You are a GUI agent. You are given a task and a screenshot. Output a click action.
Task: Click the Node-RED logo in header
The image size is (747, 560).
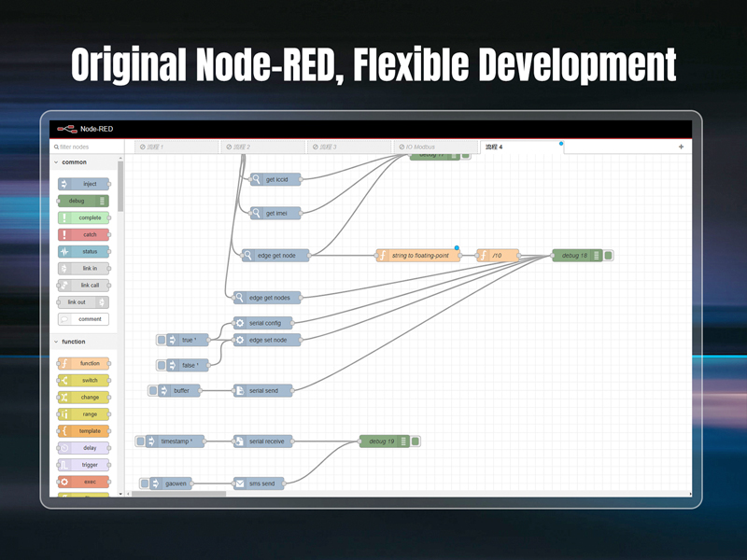85,129
